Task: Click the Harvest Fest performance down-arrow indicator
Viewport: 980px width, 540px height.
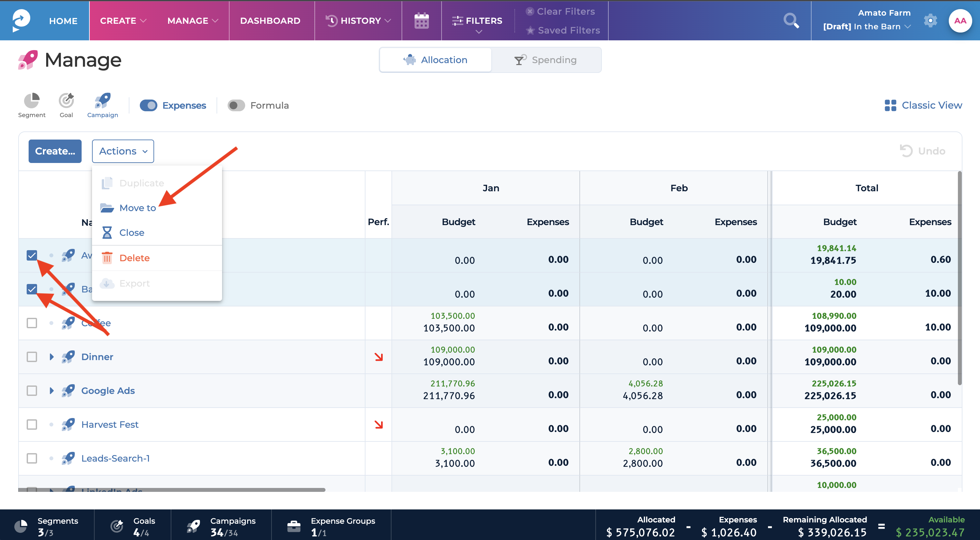Action: tap(378, 425)
